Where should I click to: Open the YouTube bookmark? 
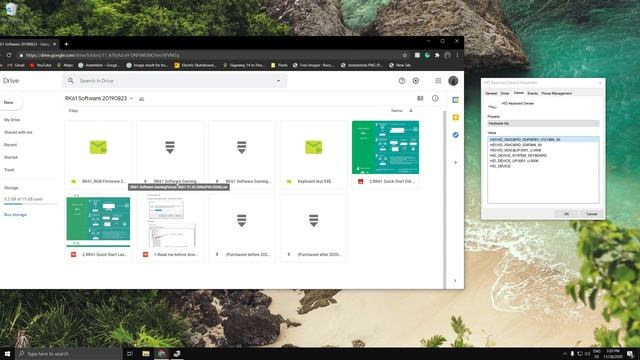[40, 65]
